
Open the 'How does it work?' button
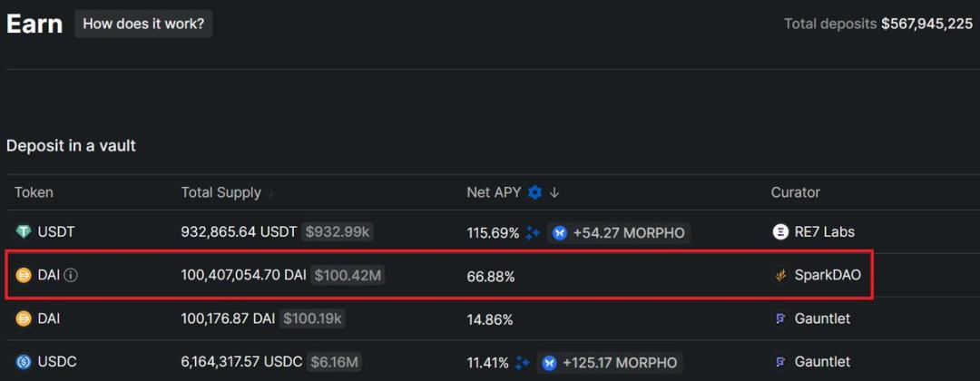tap(143, 24)
